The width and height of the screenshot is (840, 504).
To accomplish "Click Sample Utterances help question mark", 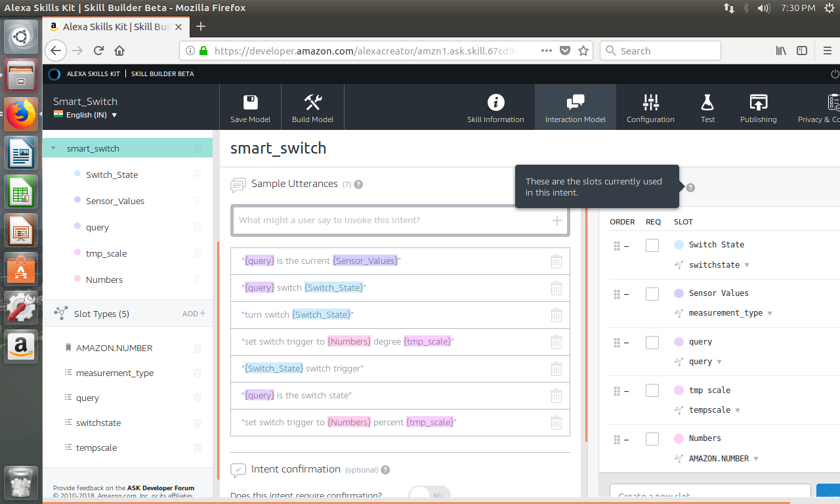I will tap(358, 184).
